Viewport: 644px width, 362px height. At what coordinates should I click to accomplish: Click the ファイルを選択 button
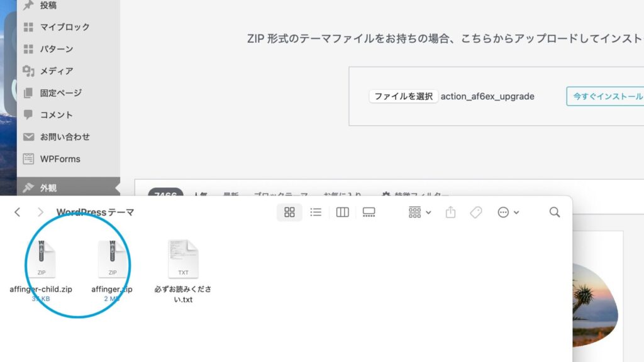coord(403,96)
